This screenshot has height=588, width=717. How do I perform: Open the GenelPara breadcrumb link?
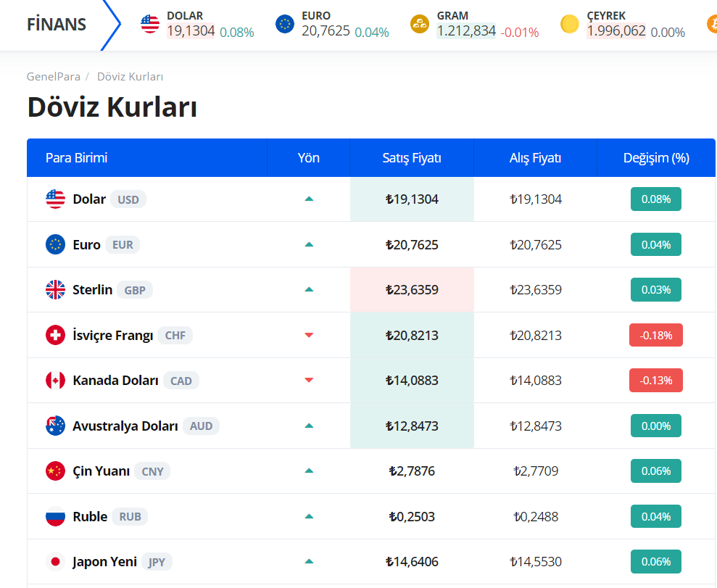coord(54,76)
